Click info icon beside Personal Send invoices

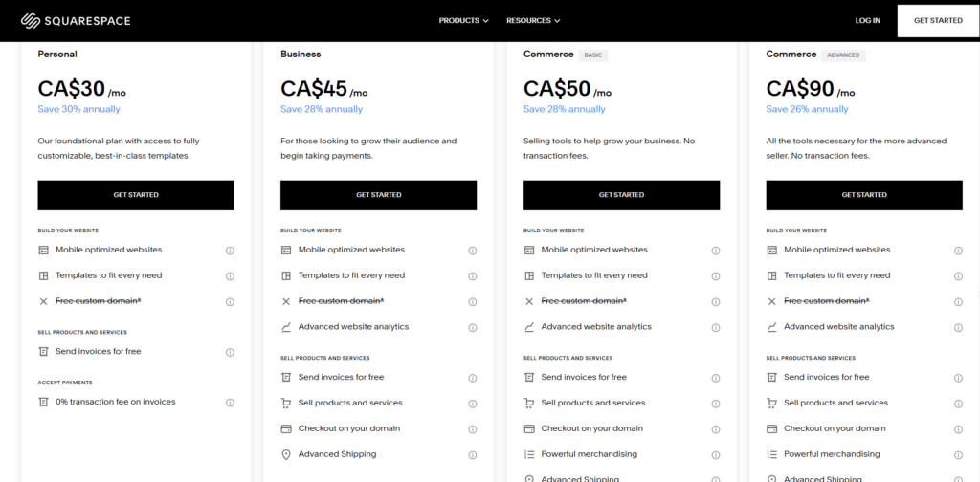230,352
